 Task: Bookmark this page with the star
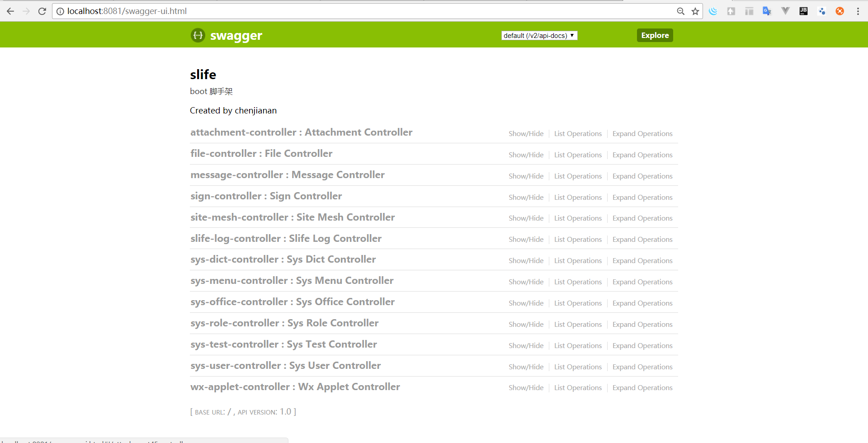click(x=695, y=11)
